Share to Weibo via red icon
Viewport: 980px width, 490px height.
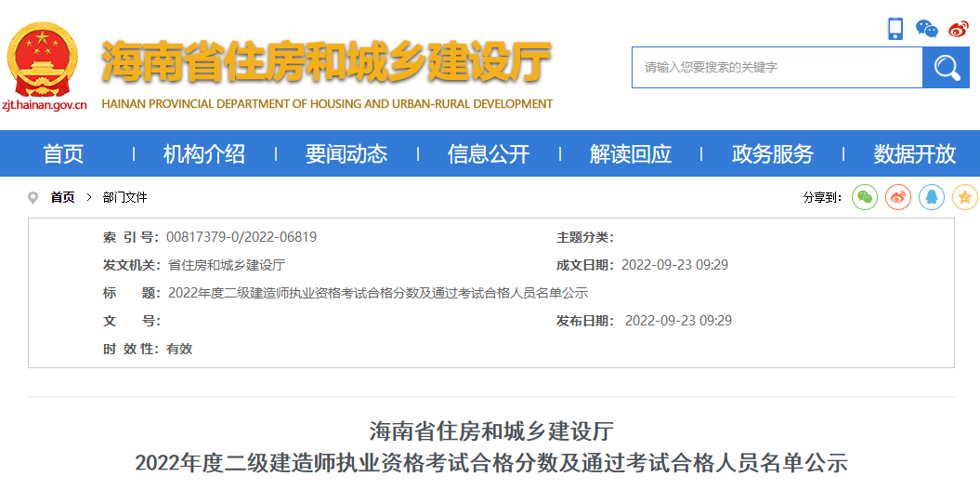click(898, 197)
